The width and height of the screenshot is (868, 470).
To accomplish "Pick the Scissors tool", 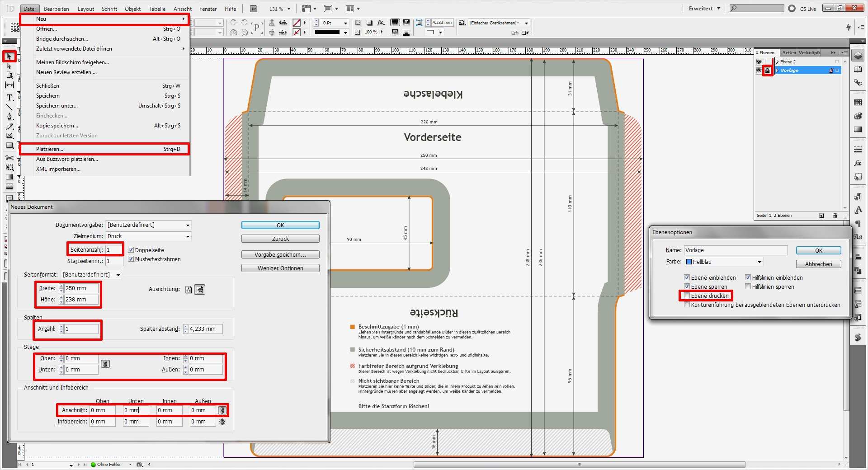I will tap(9, 158).
